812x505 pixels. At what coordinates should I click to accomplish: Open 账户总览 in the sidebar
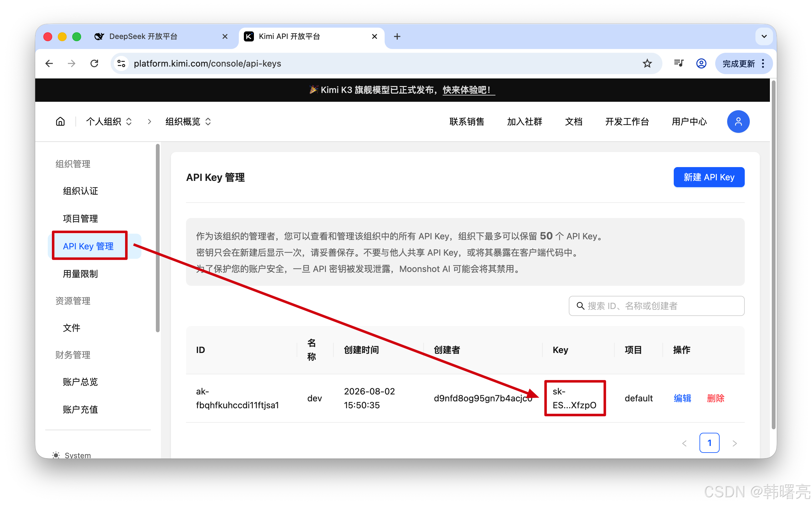80,382
